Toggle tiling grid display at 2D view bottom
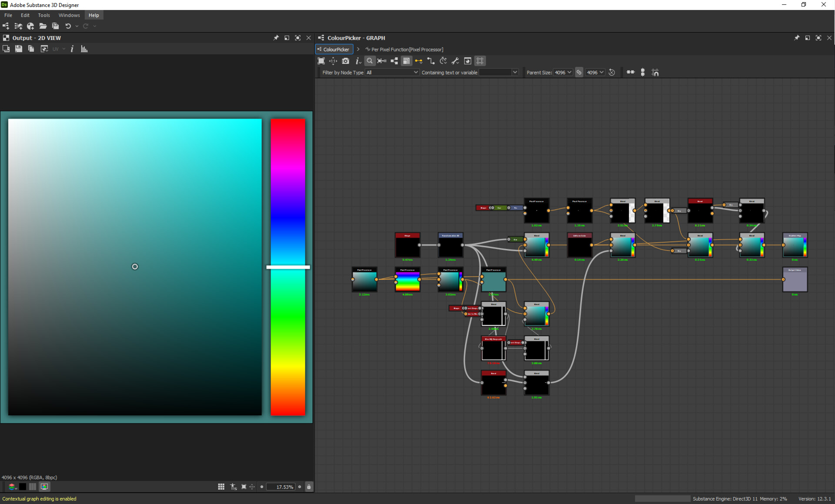 pyautogui.click(x=221, y=487)
